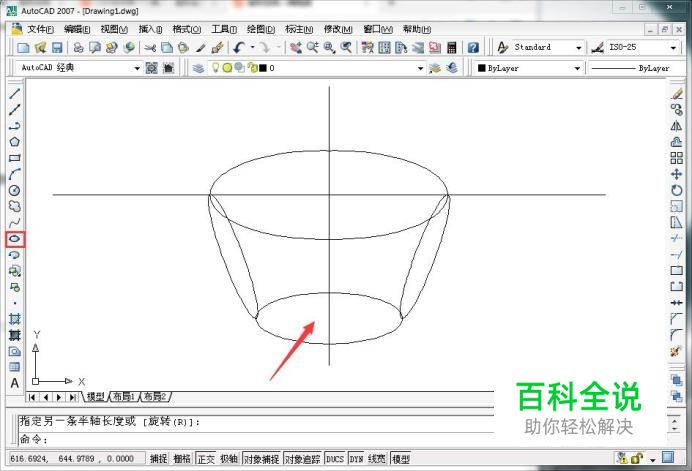The height and width of the screenshot is (471, 692).
Task: Toggle the 捕捉 snap mode
Action: pos(158,459)
